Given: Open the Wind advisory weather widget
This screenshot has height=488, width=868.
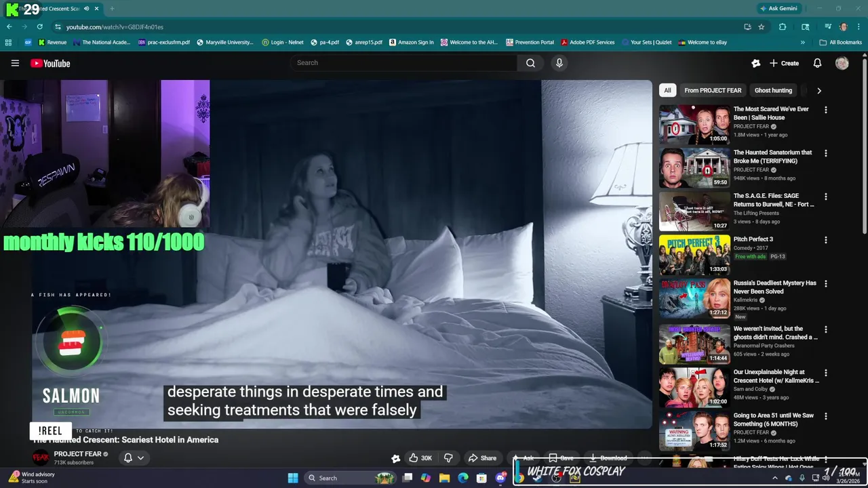Looking at the screenshot, I should [x=33, y=478].
